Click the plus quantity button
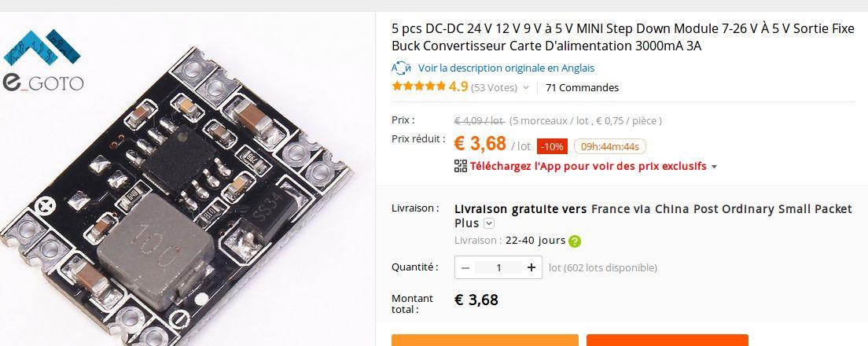Viewport: 868px width, 346px height. pyautogui.click(x=531, y=268)
